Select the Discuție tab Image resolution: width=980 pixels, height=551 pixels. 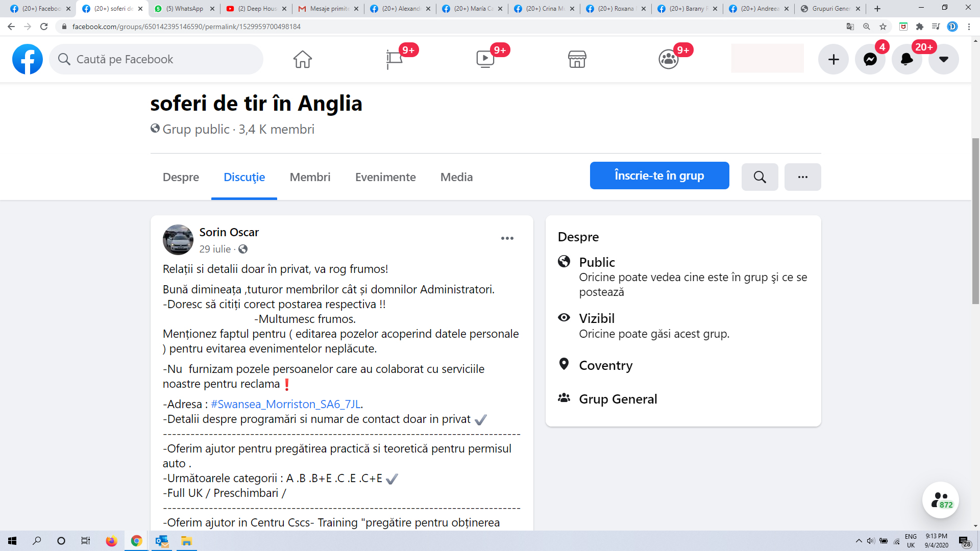(244, 177)
